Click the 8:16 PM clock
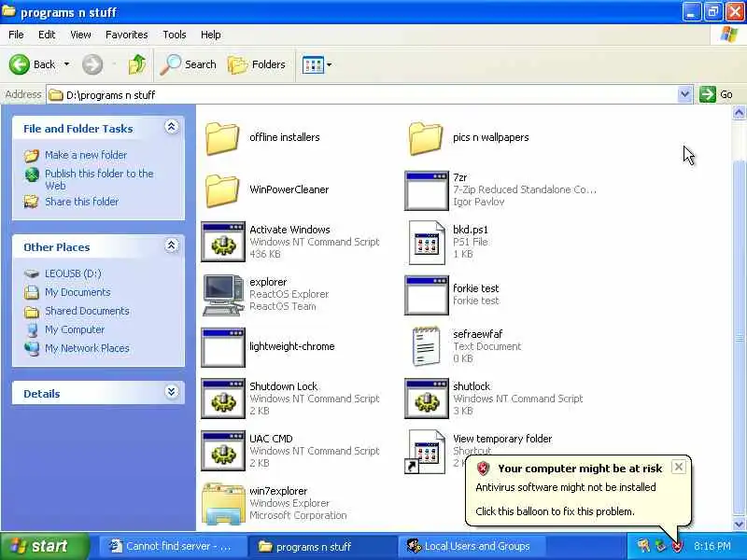Image resolution: width=747 pixels, height=560 pixels. pos(712,546)
